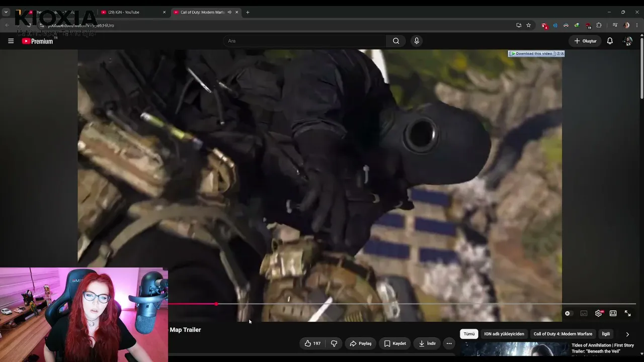
Task: Click the browser address bar URL
Action: tap(81, 25)
